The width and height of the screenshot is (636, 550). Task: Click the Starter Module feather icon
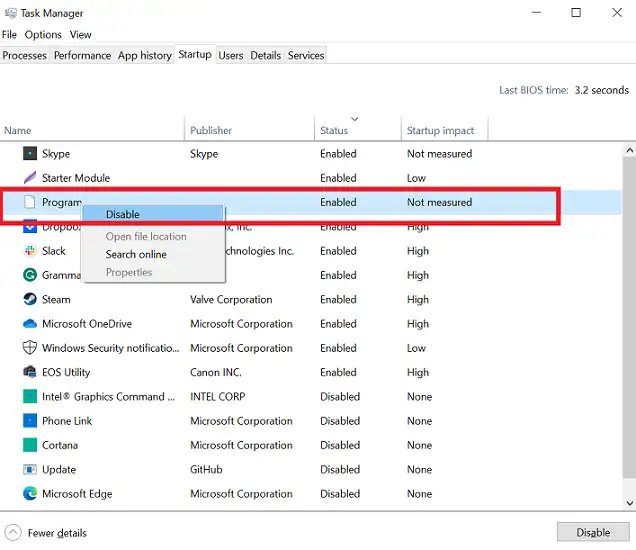(30, 178)
